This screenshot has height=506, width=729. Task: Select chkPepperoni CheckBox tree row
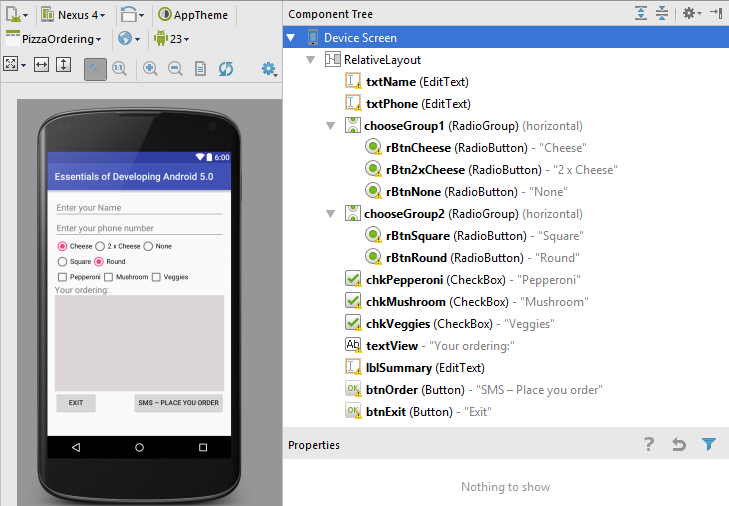click(463, 280)
